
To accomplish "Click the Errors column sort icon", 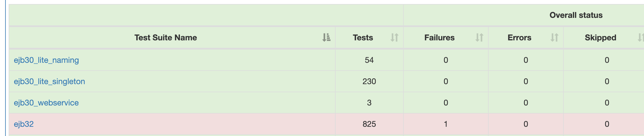I will [554, 37].
